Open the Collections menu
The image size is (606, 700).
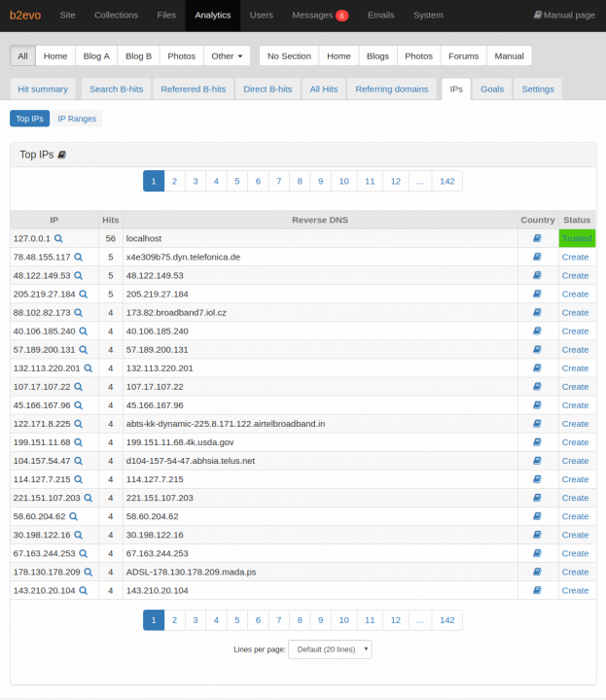pyautogui.click(x=116, y=16)
